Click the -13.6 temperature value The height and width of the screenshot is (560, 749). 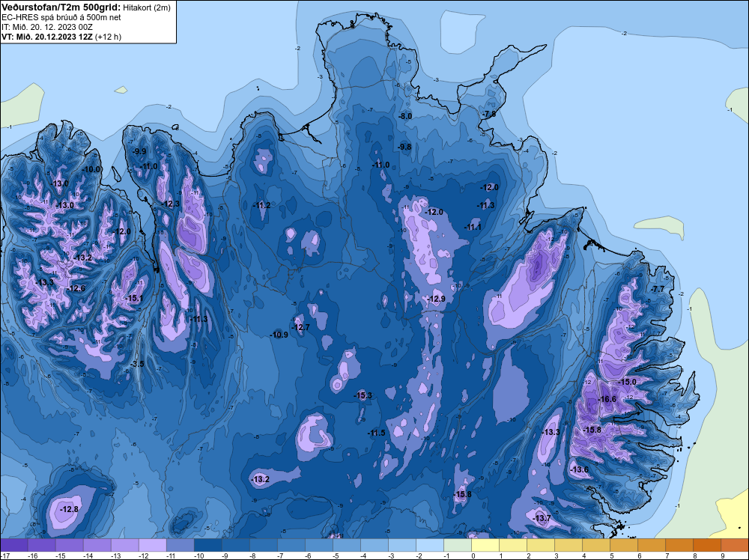(x=580, y=469)
